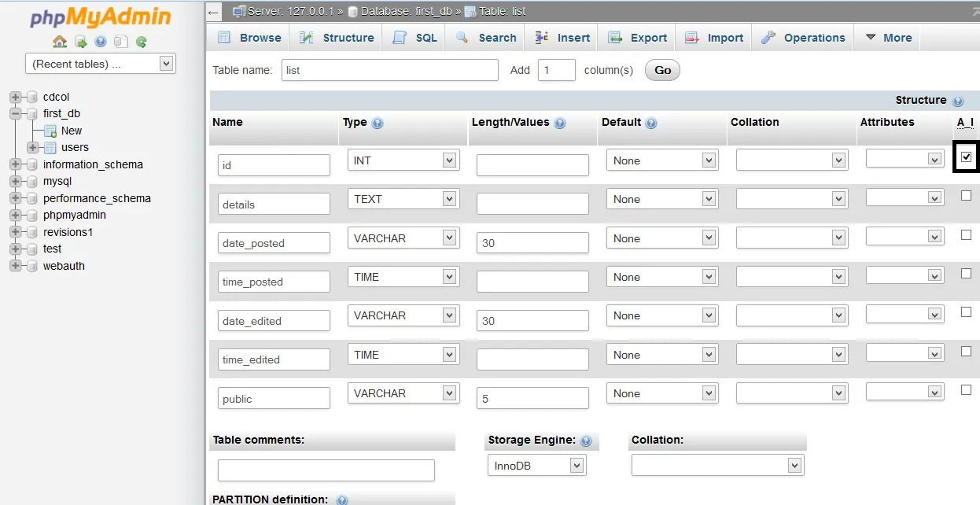This screenshot has width=980, height=505.
Task: Check the A_I checkbox for time_edited
Action: point(966,351)
